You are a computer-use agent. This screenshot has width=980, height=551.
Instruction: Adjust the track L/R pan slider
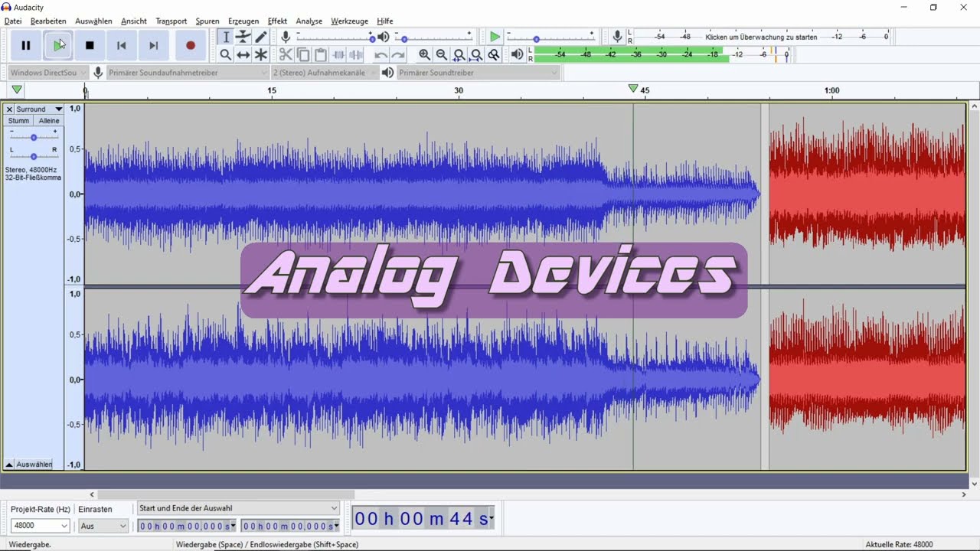pyautogui.click(x=34, y=156)
